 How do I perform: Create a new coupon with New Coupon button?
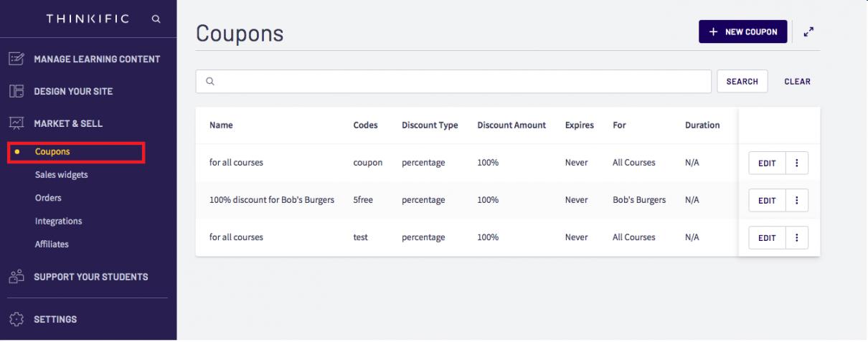coord(743,32)
